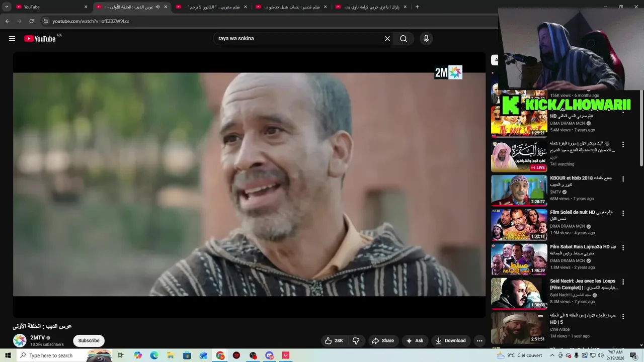Open 2MTV channel under KBOUR et hbib
Viewport: 644px width, 362px height.
pyautogui.click(x=555, y=192)
